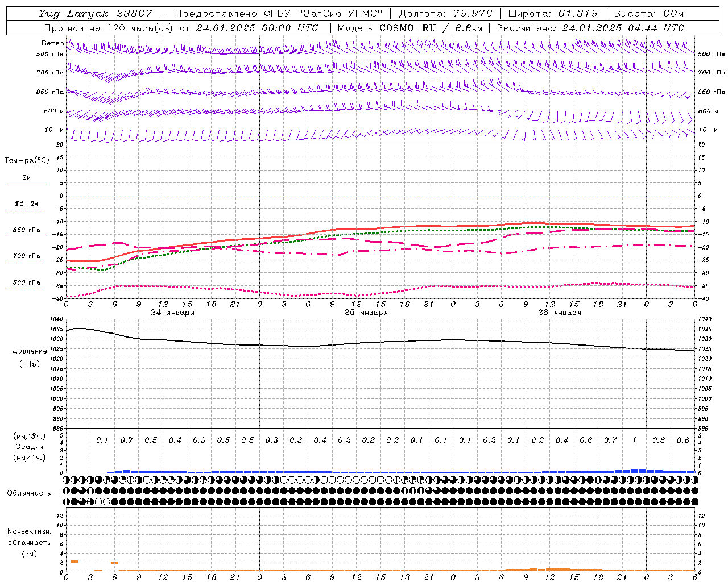This screenshot has height=582, width=728.
Task: Click the precipitation value "1"
Action: tap(634, 440)
